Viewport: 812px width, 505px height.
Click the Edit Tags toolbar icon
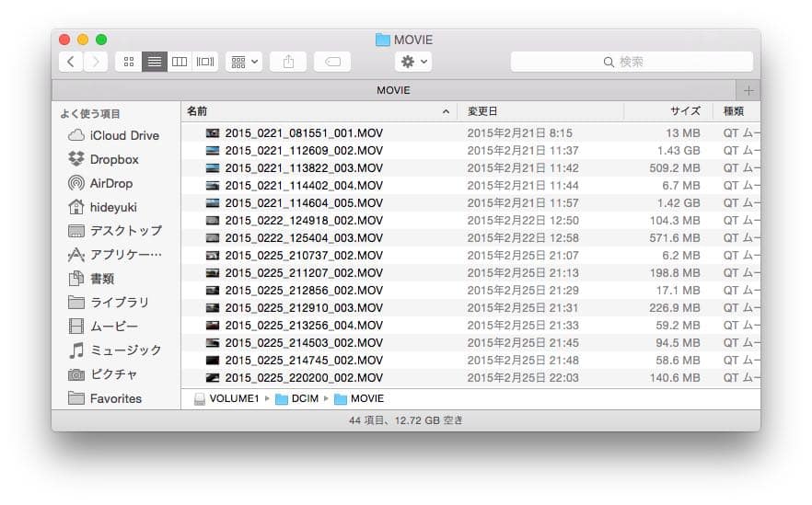332,62
